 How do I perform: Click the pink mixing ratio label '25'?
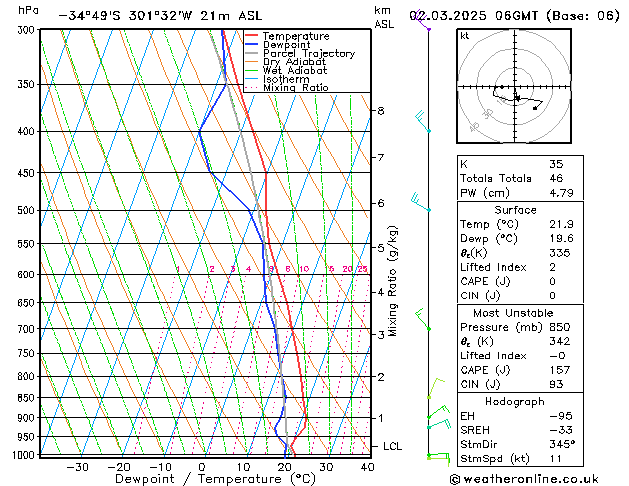tap(363, 269)
